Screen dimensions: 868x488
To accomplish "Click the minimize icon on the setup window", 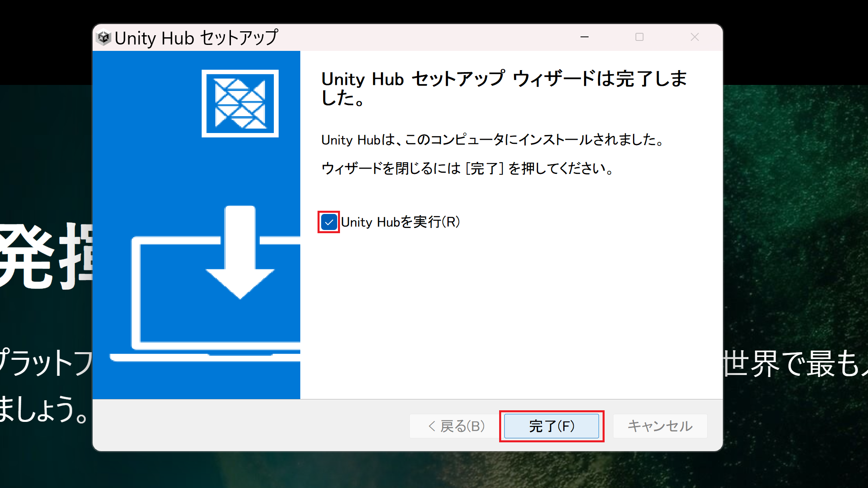I will pos(584,37).
